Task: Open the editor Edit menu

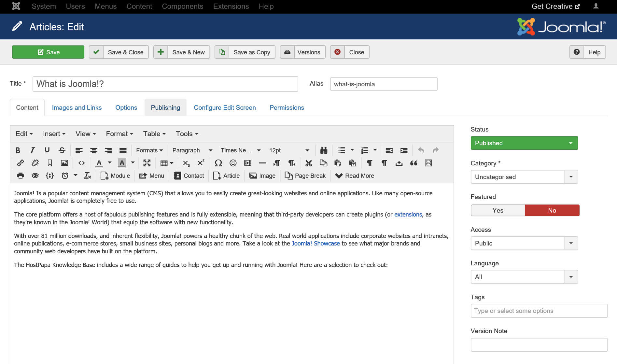Action: [x=24, y=134]
